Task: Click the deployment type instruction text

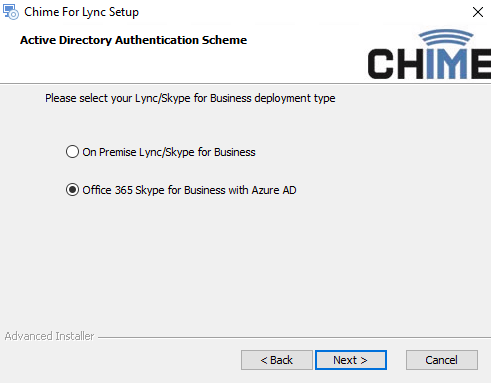Action: pos(190,98)
